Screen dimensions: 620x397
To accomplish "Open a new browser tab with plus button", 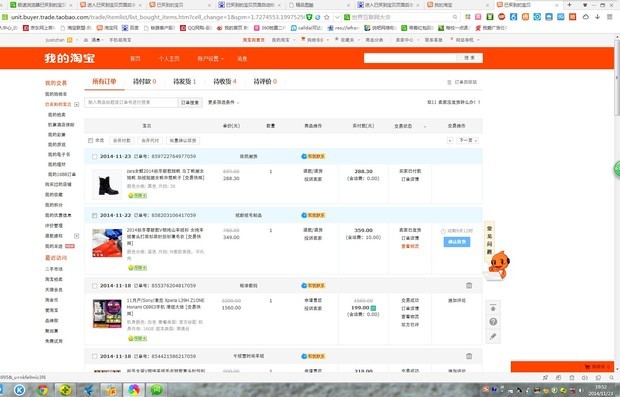I will point(569,5).
